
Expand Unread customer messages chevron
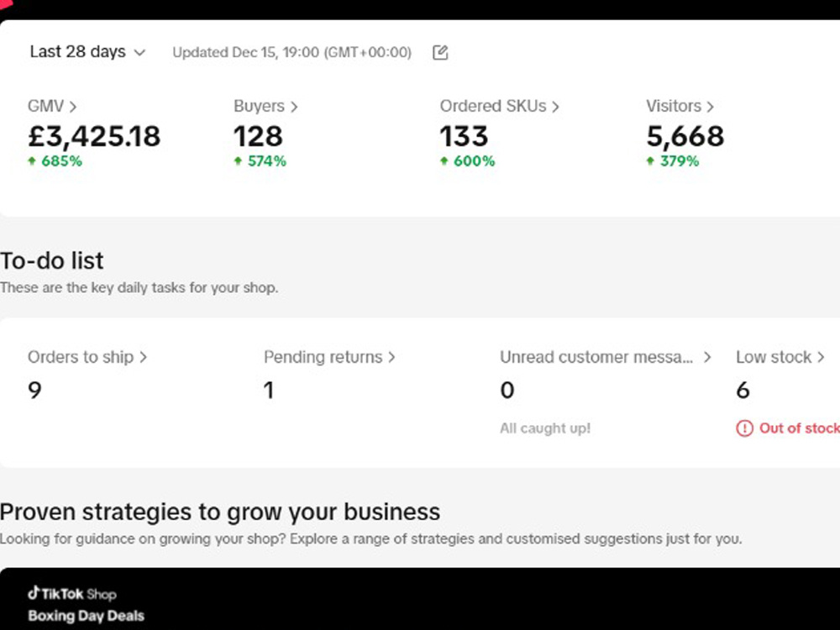coord(707,357)
